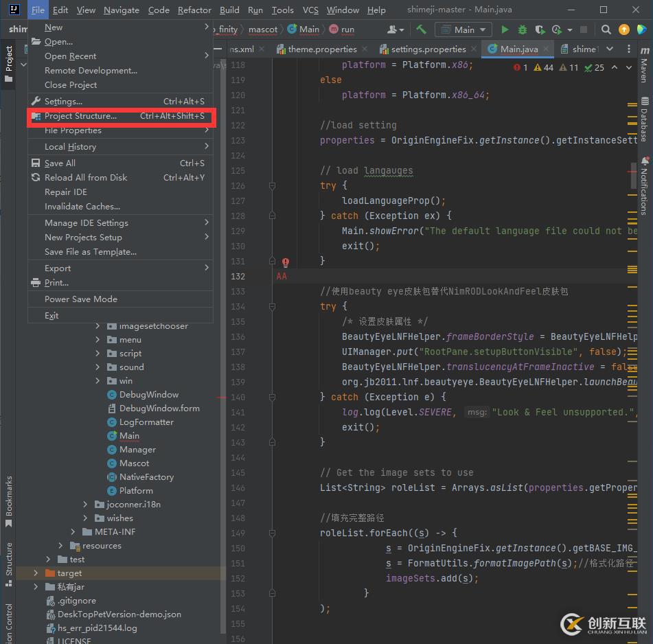This screenshot has height=644, width=653.
Task: Expand the target folder in tree
Action: [36, 573]
